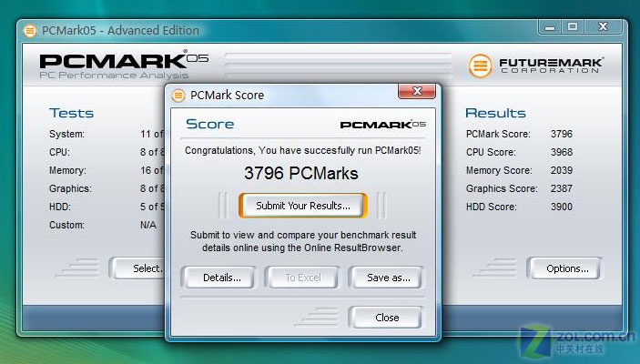Click the 'Custom:' label under Tests
Viewport: 640px width, 364px height.
pos(67,226)
